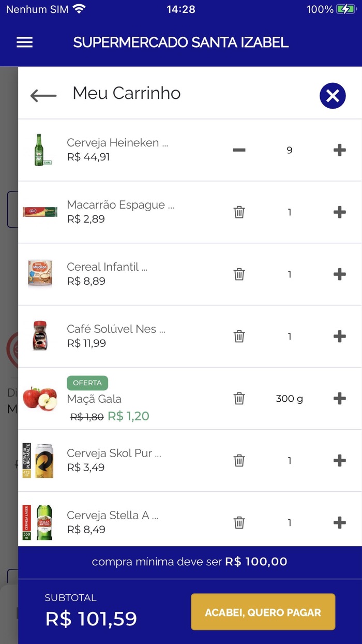This screenshot has height=644, width=362.
Task: Add one more Macarrão Espaguete
Action: 339,212
